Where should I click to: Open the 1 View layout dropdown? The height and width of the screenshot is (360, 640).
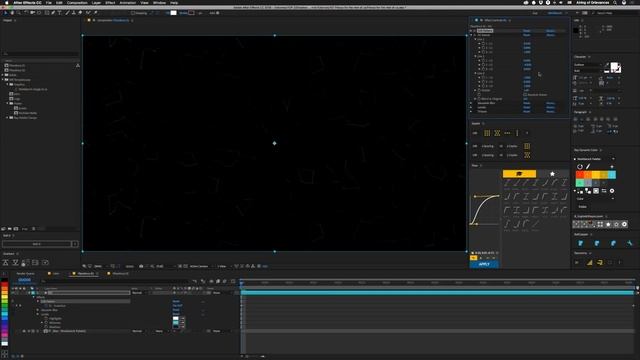[x=222, y=266]
